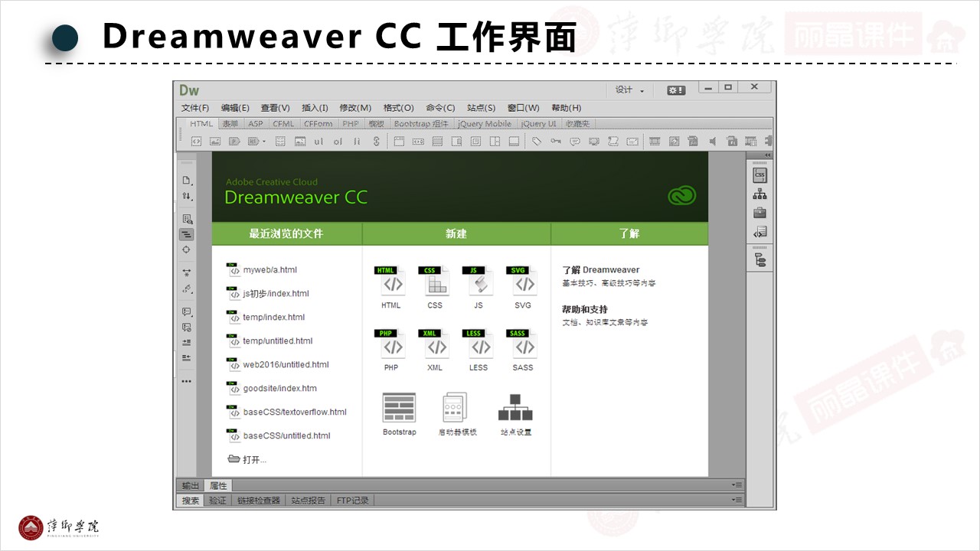This screenshot has height=551, width=980.
Task: Select the 验证 tab in bottom panel
Action: pos(218,500)
